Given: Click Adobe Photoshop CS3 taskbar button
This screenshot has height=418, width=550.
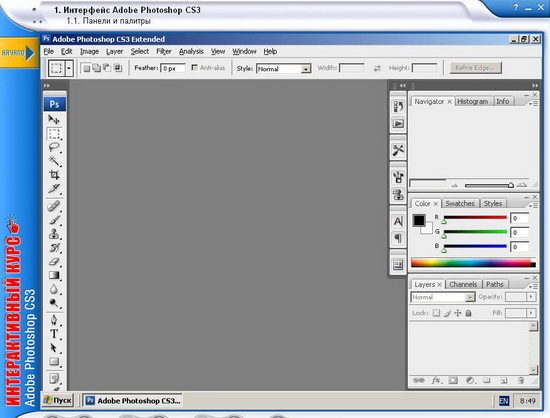Looking at the screenshot, I should point(132,400).
